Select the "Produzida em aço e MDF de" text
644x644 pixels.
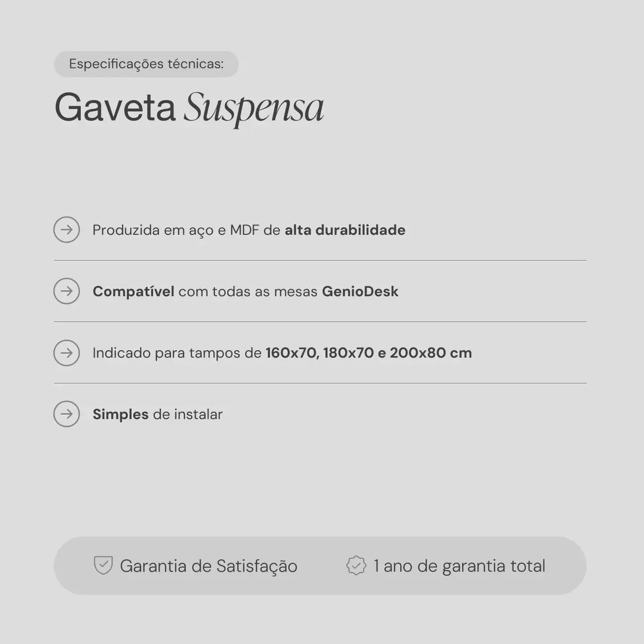pos(186,230)
